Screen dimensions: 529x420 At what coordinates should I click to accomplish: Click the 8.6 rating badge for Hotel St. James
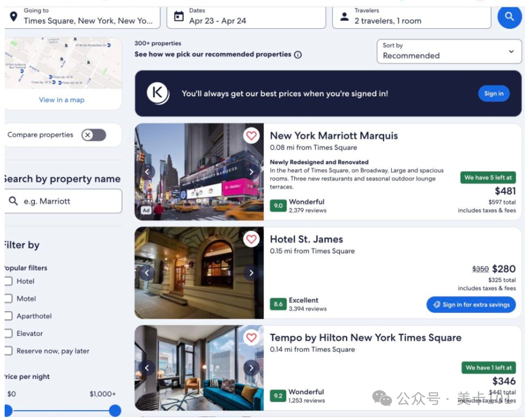pyautogui.click(x=278, y=304)
